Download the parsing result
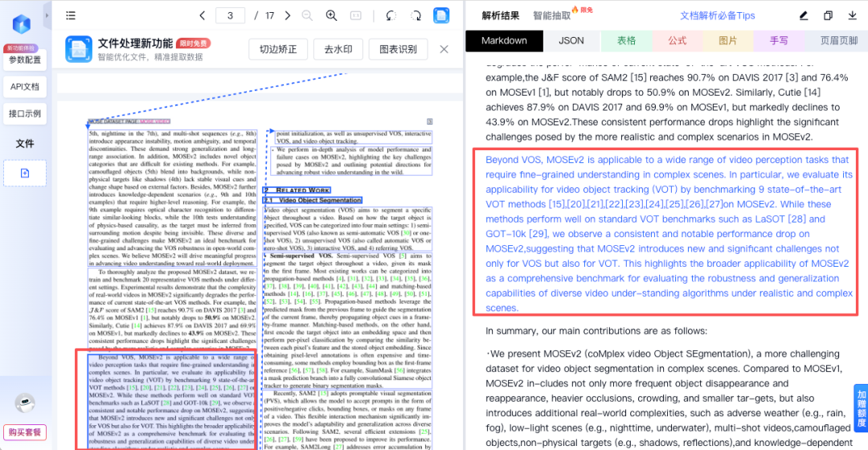The width and height of the screenshot is (868, 450). (x=853, y=15)
